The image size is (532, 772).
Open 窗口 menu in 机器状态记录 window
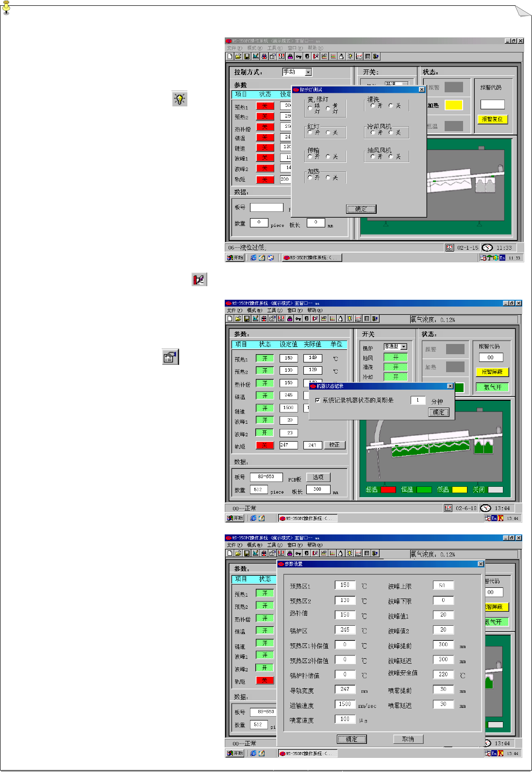295,310
